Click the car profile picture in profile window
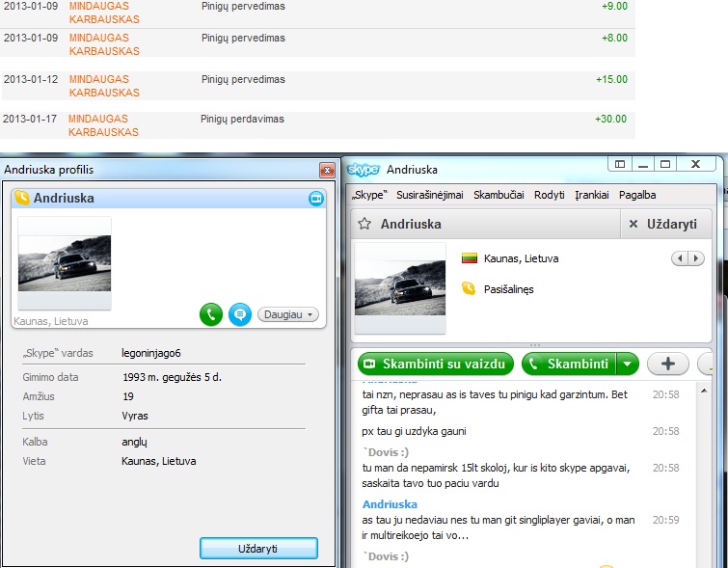Image resolution: width=728 pixels, height=568 pixels. (x=65, y=263)
